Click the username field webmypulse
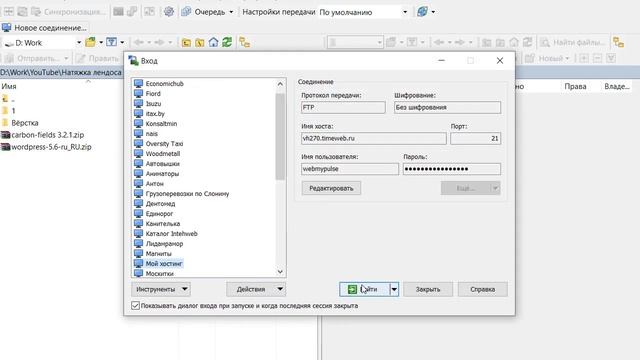This screenshot has width=640, height=360. (x=350, y=169)
